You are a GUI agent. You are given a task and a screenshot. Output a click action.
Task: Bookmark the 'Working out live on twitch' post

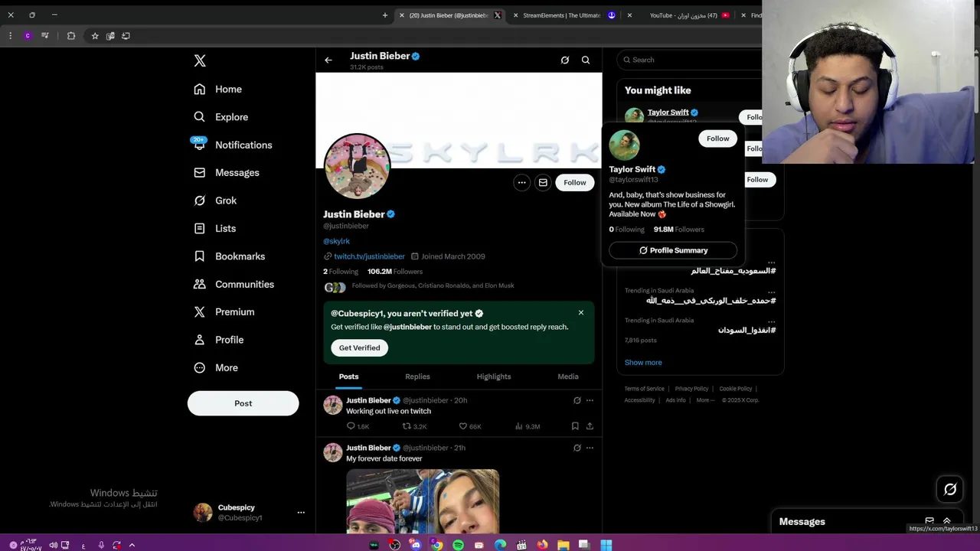(x=575, y=426)
